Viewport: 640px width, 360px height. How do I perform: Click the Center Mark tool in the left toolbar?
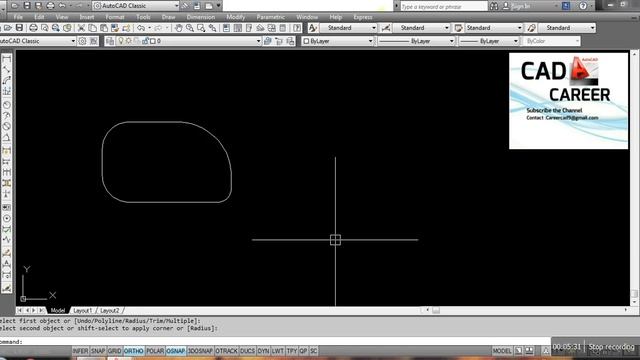pyautogui.click(x=7, y=219)
